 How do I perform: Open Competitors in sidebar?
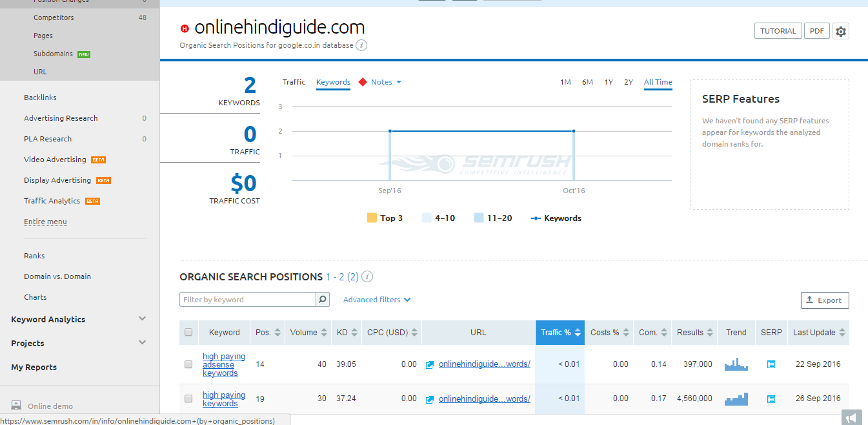[54, 17]
